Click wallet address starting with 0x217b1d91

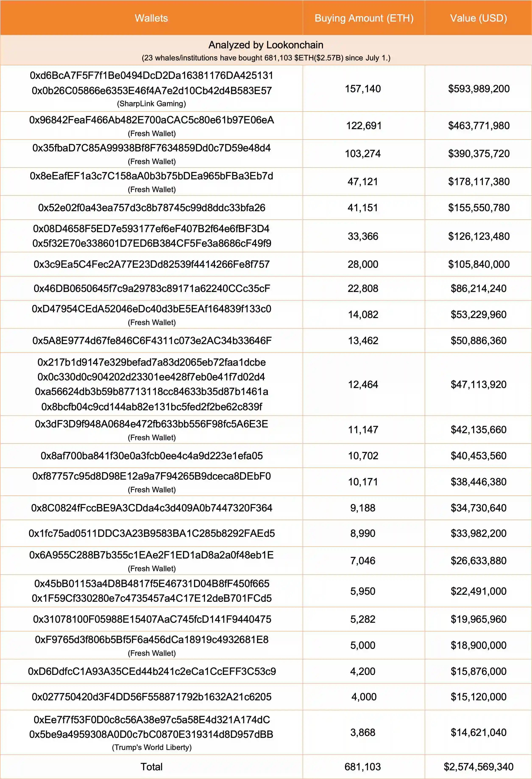pos(151,362)
